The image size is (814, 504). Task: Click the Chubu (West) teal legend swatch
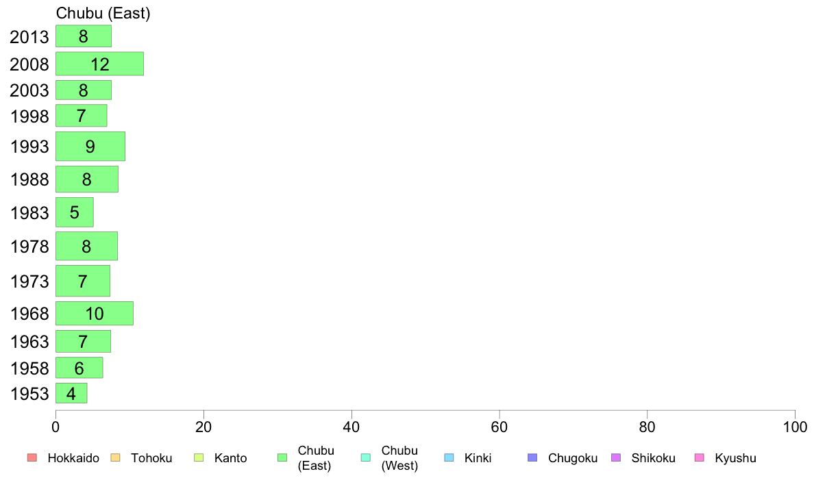tap(365, 457)
